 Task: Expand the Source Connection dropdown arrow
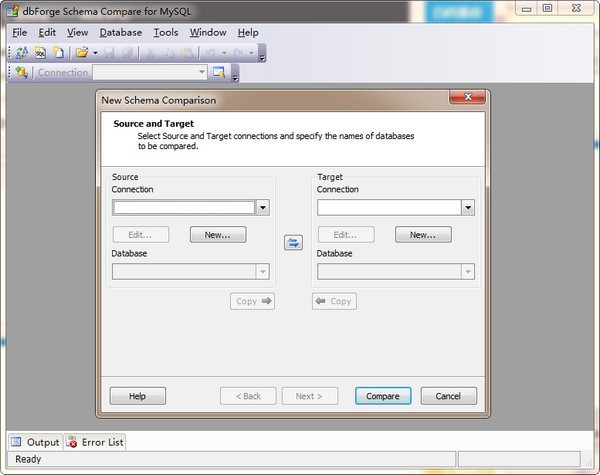pyautogui.click(x=263, y=207)
